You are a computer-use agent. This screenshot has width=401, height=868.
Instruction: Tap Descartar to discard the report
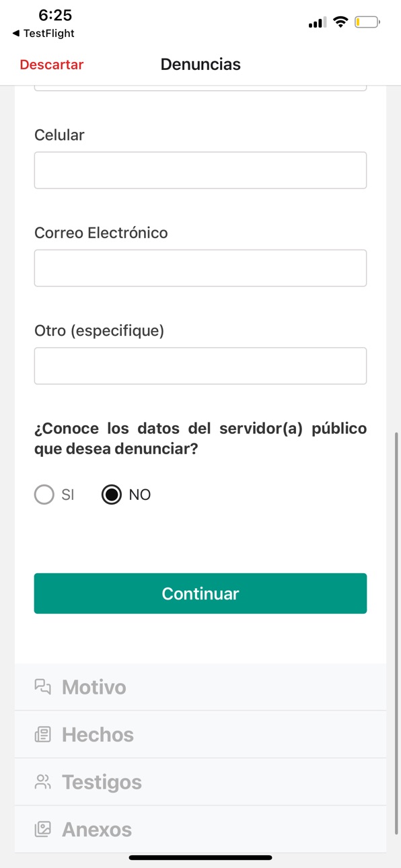tap(52, 65)
